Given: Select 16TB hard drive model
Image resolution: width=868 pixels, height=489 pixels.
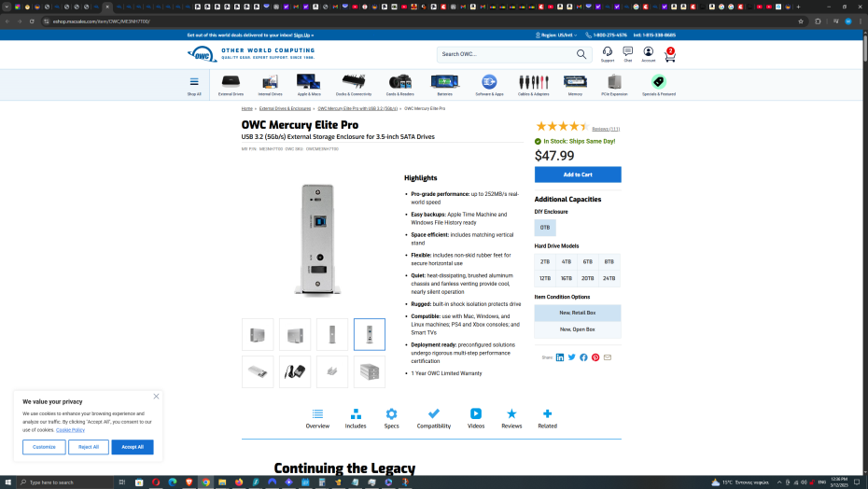Looking at the screenshot, I should (567, 278).
